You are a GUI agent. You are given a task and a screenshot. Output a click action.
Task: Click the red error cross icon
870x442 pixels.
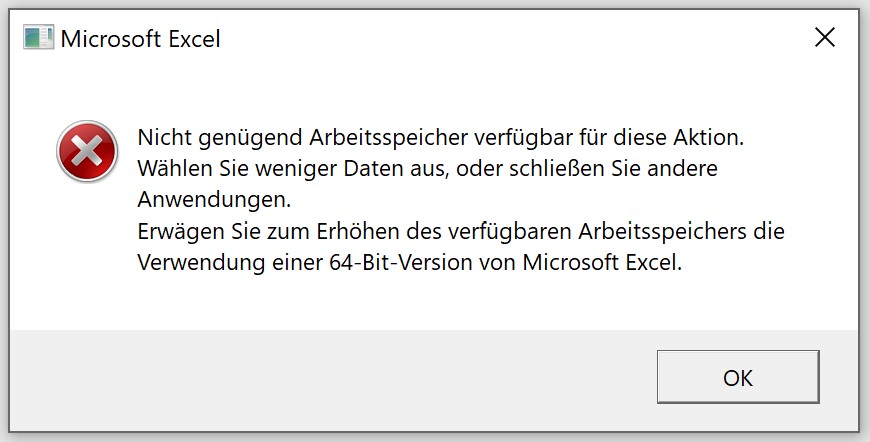click(x=87, y=151)
